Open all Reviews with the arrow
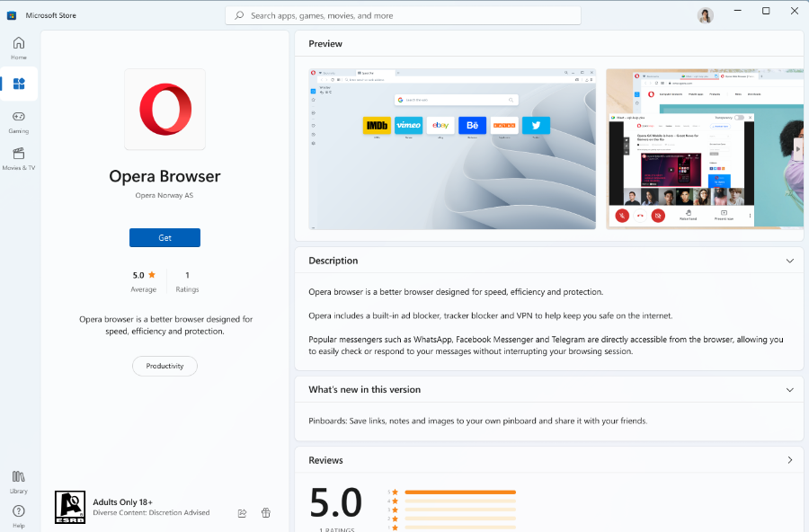 (790, 460)
